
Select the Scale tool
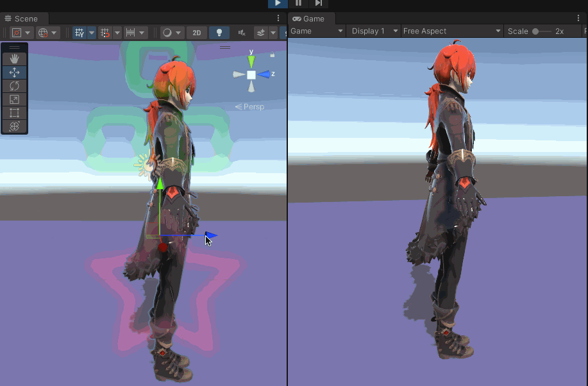point(14,99)
